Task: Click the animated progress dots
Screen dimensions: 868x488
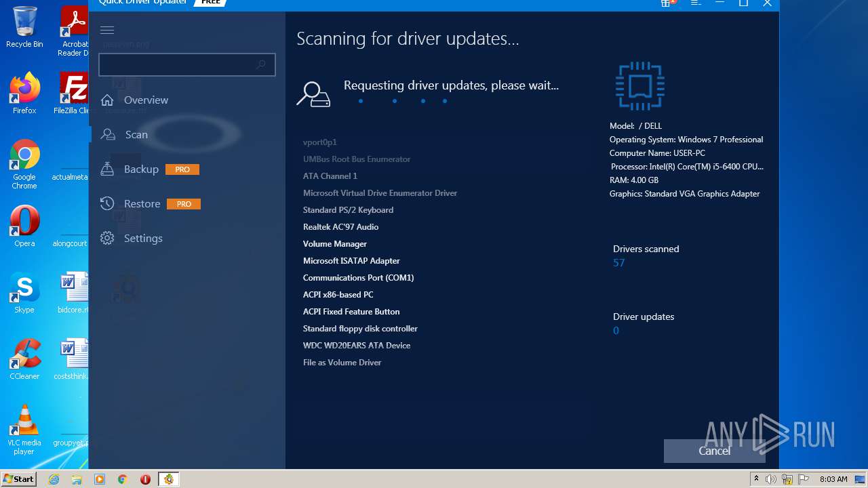Action: point(403,101)
